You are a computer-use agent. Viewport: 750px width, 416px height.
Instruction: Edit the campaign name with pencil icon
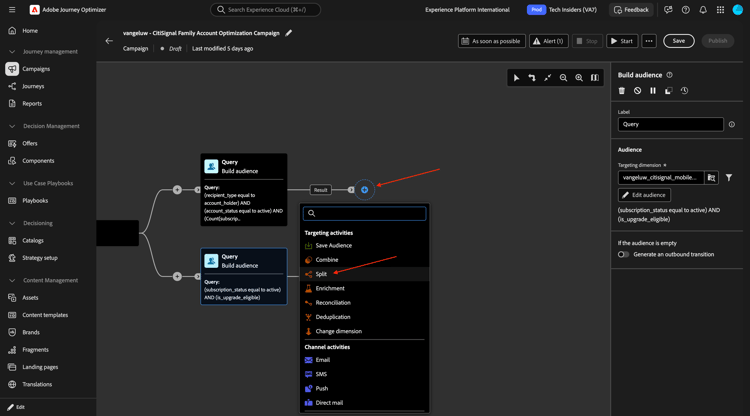tap(288, 33)
